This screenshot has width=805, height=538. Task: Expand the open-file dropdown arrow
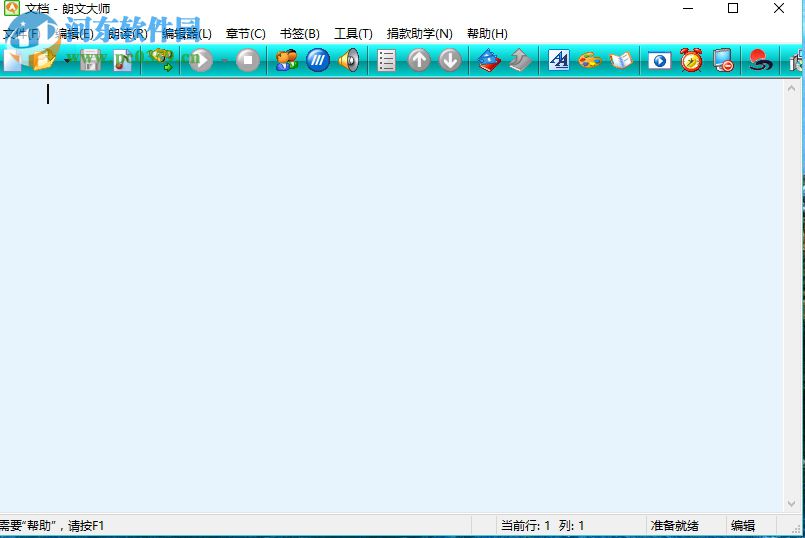tap(67, 61)
